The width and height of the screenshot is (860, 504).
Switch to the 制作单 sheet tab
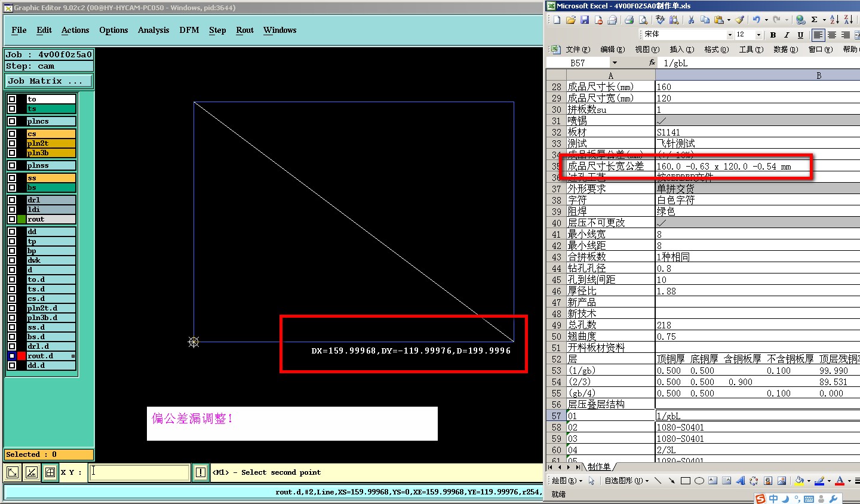coord(598,466)
